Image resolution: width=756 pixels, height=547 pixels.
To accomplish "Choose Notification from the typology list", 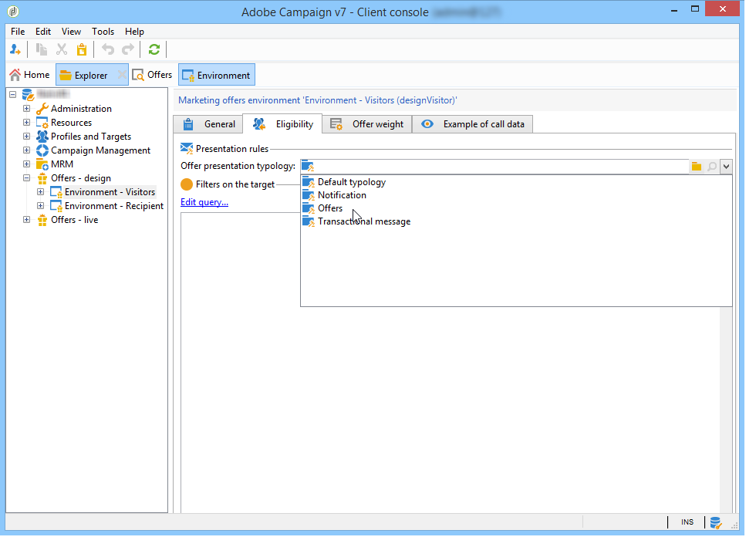I will pos(342,195).
